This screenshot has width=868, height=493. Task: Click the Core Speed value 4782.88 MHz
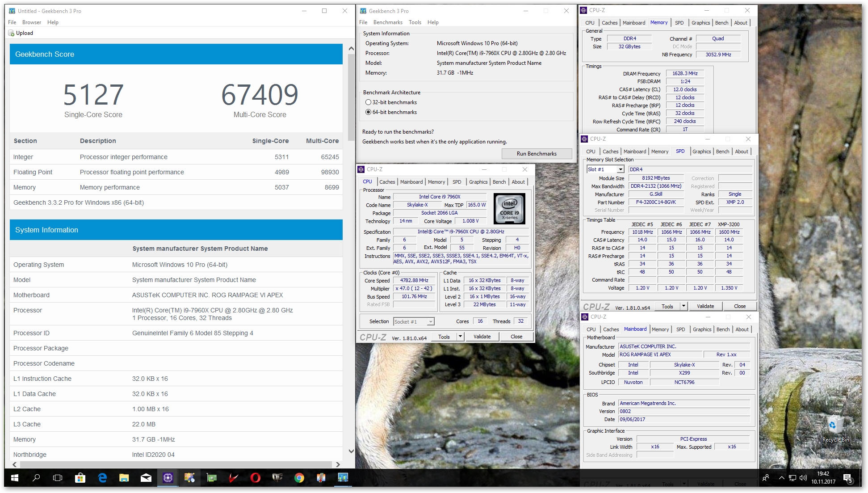(414, 280)
